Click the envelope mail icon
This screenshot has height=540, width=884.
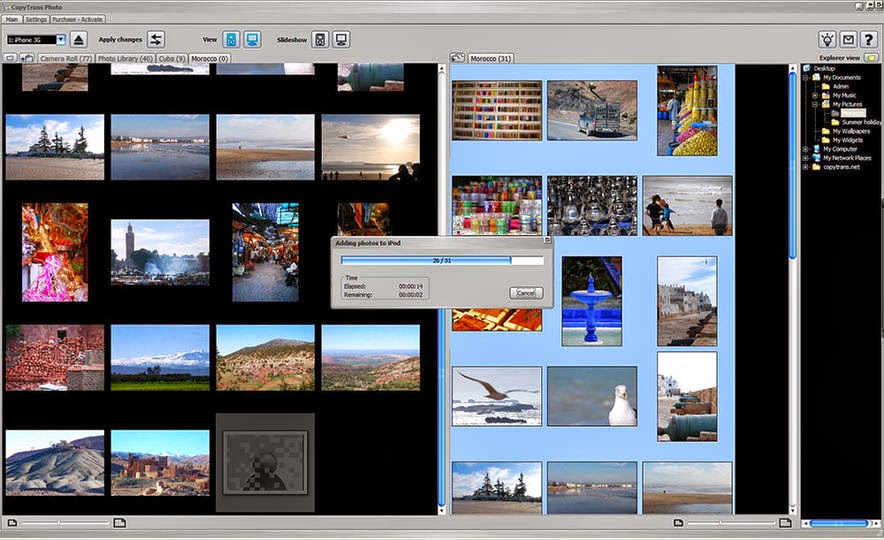coord(848,39)
